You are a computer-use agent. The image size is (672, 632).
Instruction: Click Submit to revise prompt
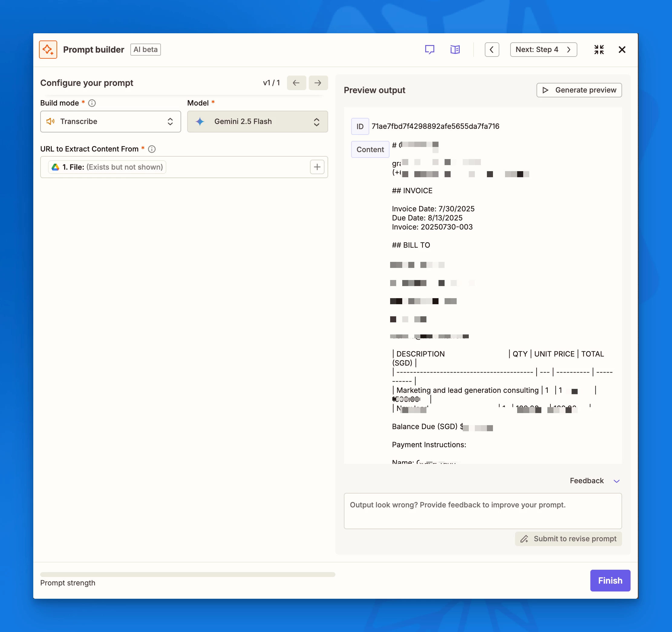click(568, 539)
